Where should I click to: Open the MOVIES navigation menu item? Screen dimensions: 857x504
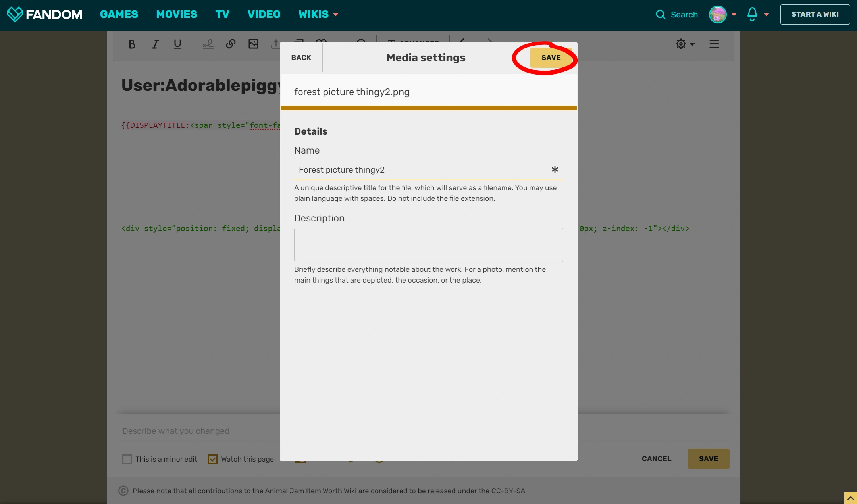pyautogui.click(x=177, y=14)
